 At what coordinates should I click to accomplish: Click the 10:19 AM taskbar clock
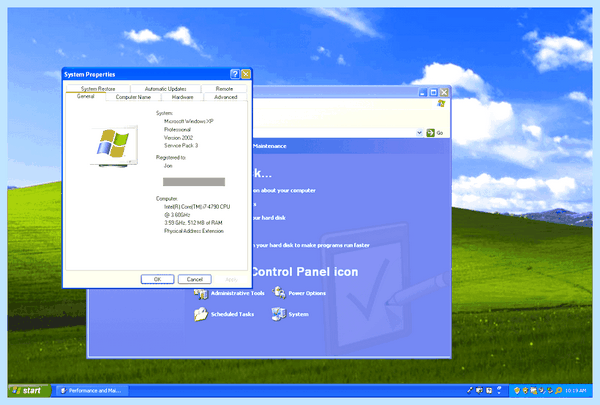[576, 390]
